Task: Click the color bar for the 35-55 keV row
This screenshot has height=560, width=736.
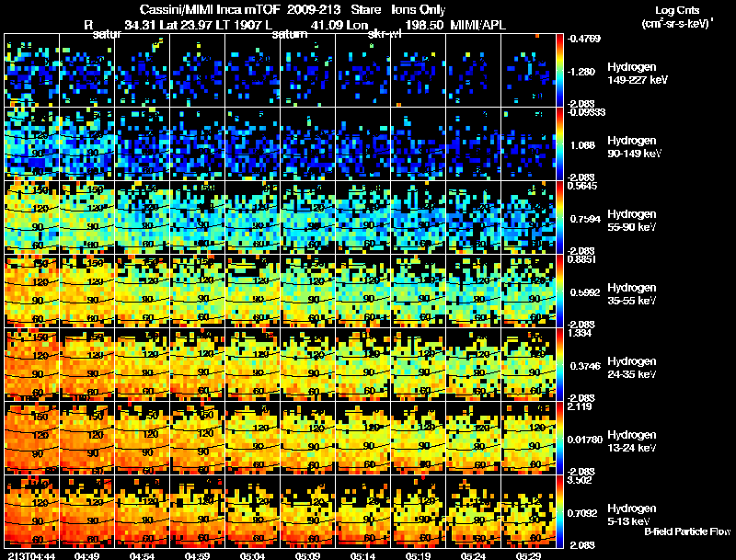Action: [x=559, y=291]
